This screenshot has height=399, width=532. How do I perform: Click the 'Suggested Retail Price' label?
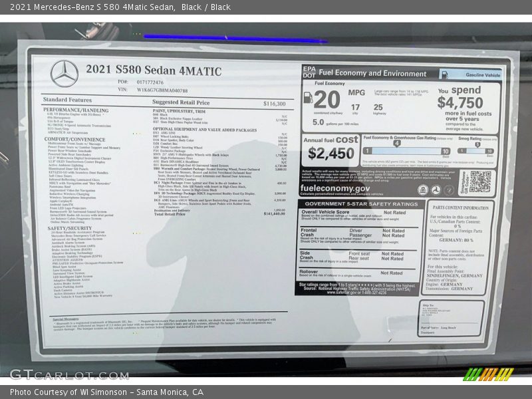(x=181, y=102)
